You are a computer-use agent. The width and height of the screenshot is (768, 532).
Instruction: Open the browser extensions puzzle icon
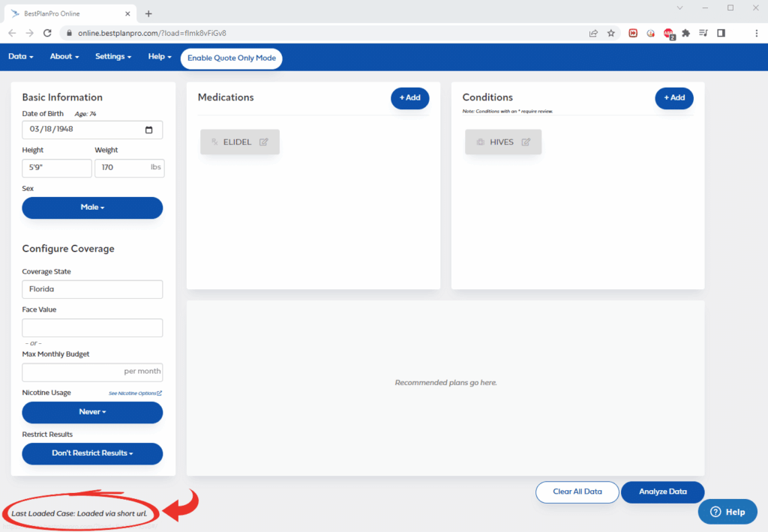(685, 33)
